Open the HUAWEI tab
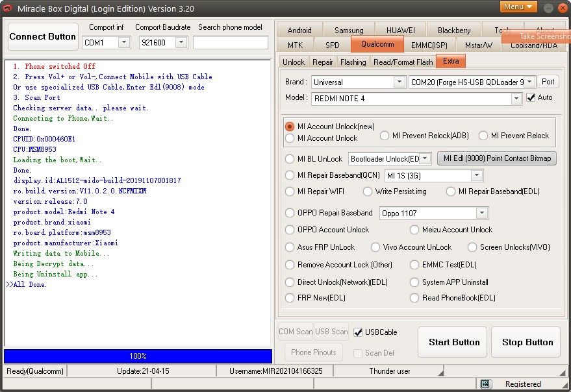 [401, 31]
